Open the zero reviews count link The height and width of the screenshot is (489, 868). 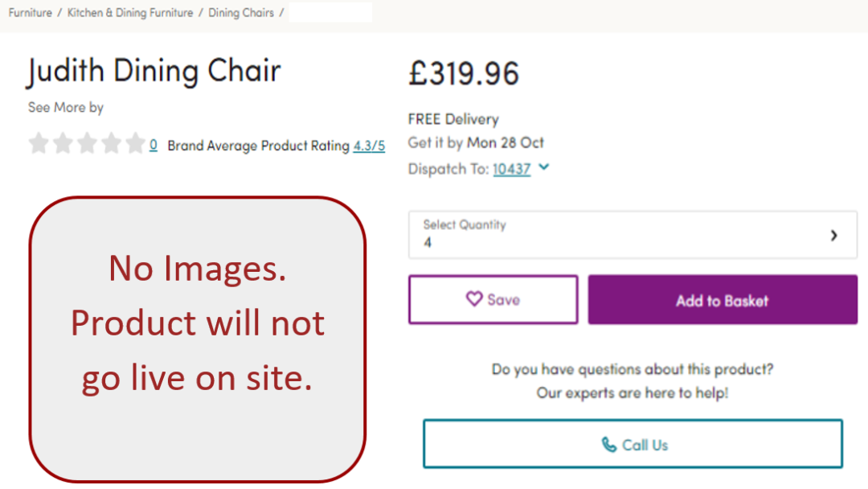(x=154, y=146)
